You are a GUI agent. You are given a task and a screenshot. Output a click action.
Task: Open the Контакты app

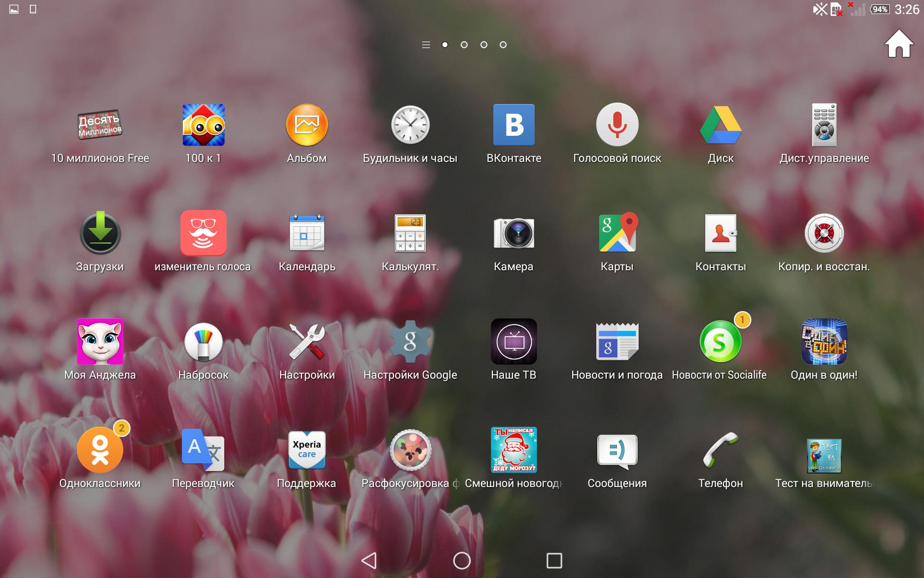click(720, 233)
